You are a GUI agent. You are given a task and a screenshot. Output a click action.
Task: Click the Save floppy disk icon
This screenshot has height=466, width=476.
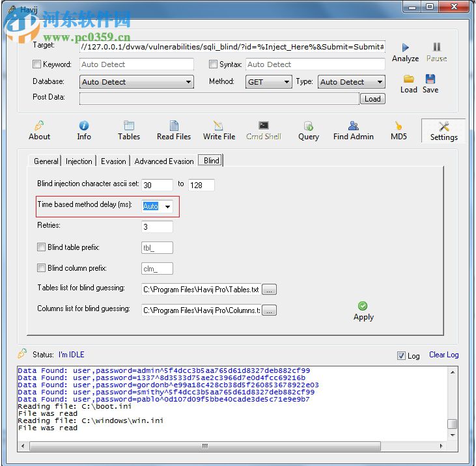pos(430,79)
